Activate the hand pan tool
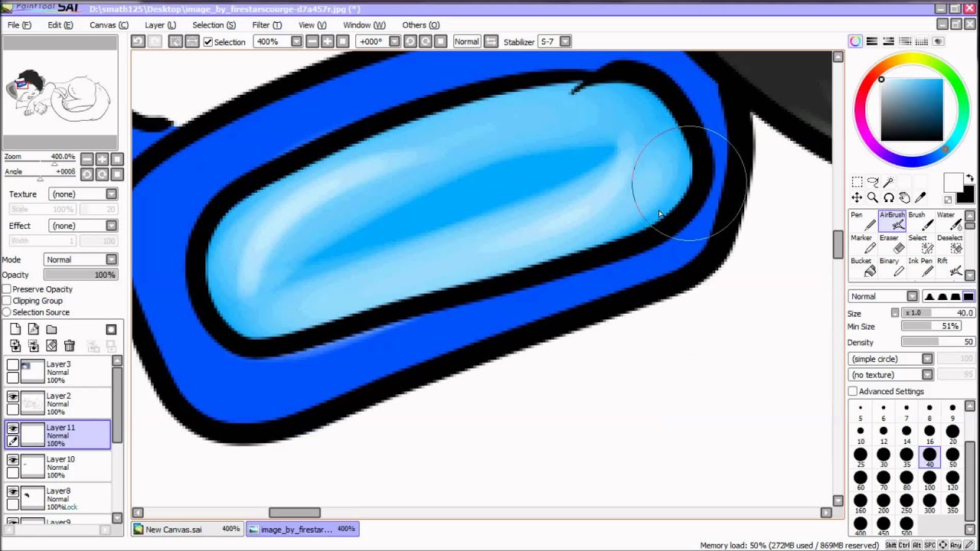Screen dimensions: 980x551 [905, 198]
